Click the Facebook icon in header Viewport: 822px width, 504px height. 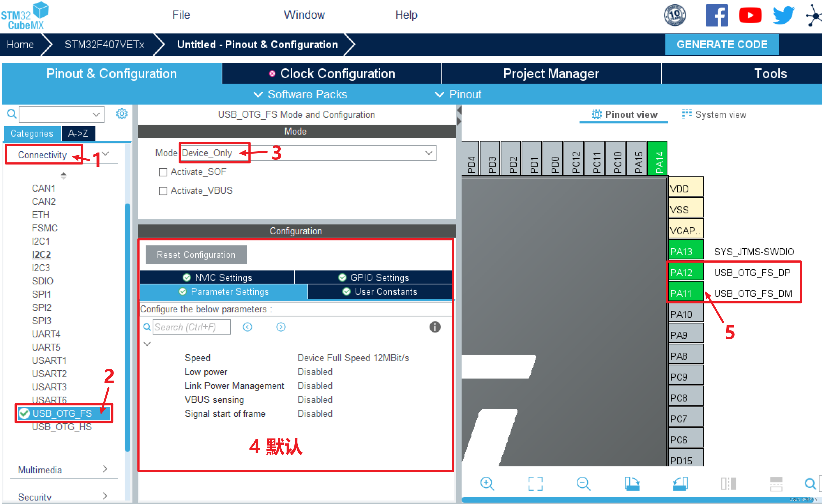tap(716, 15)
